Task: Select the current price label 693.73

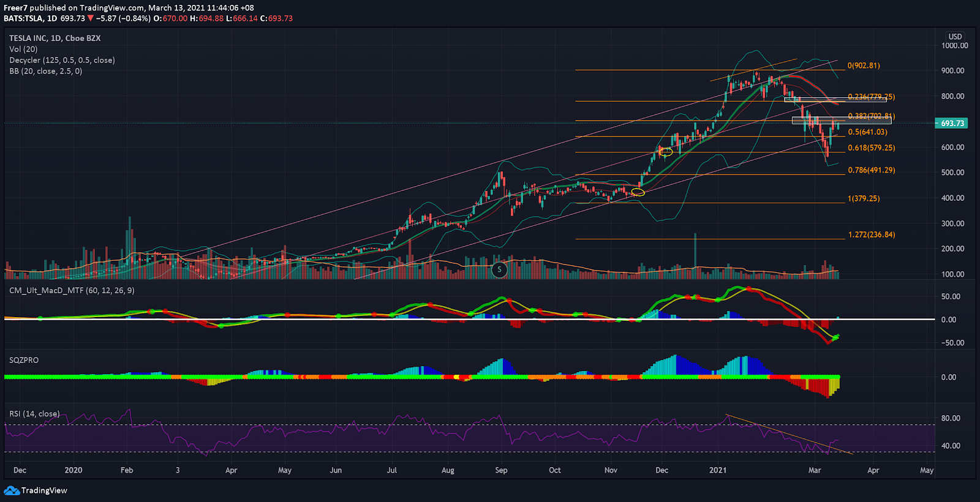Action: pos(952,123)
